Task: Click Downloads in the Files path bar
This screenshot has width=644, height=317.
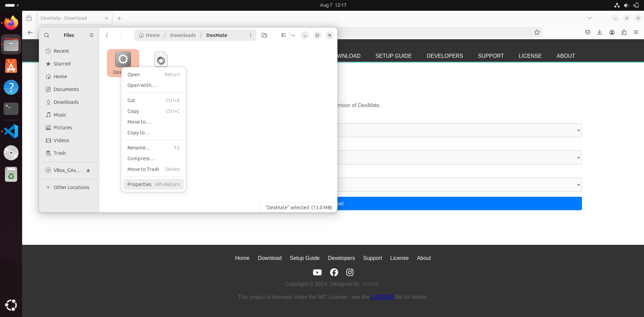Action: coord(183,35)
